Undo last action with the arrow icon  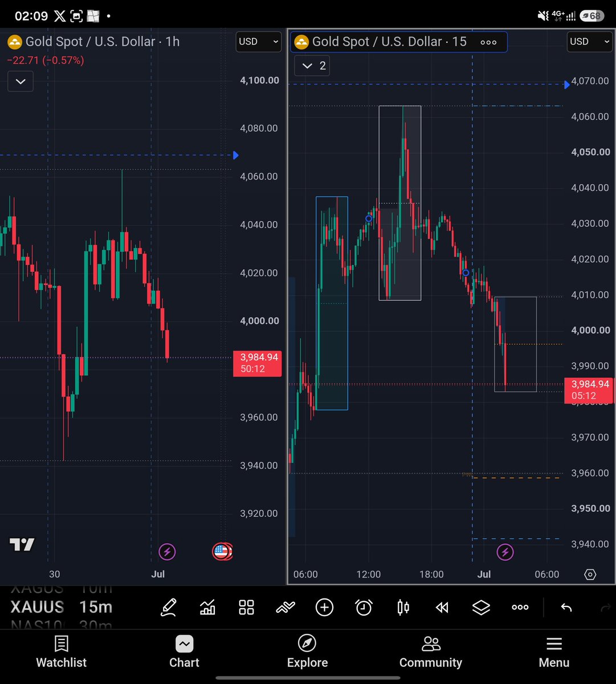(566, 608)
